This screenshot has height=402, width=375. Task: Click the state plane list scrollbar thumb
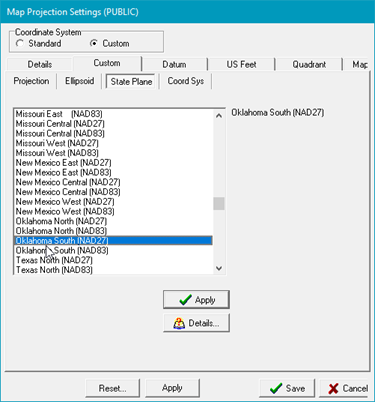pyautogui.click(x=219, y=204)
